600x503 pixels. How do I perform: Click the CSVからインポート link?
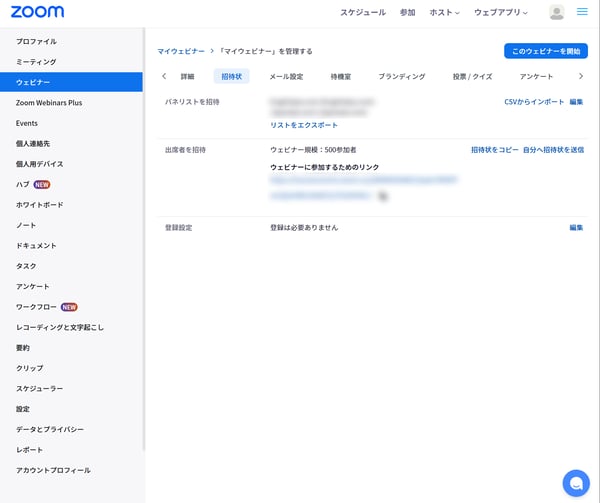534,102
